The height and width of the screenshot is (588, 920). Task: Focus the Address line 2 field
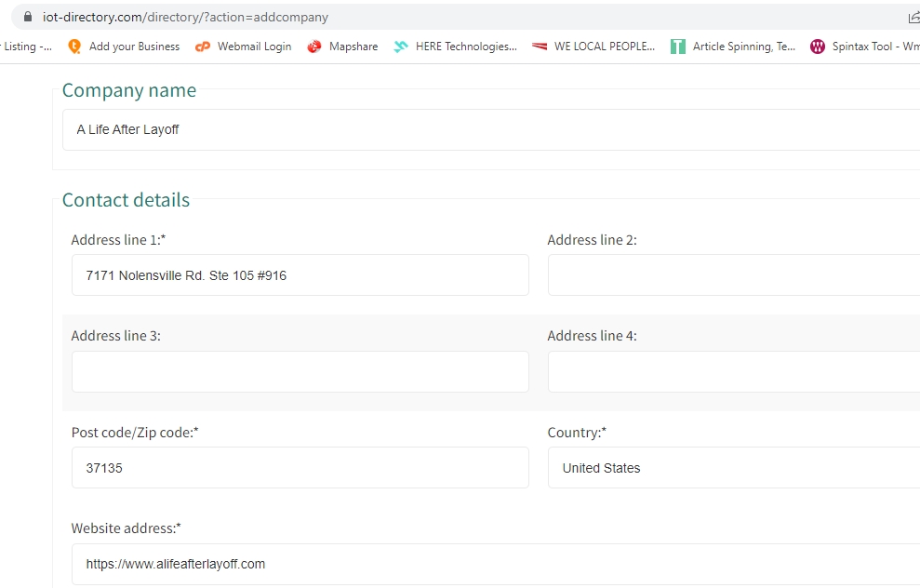(733, 275)
